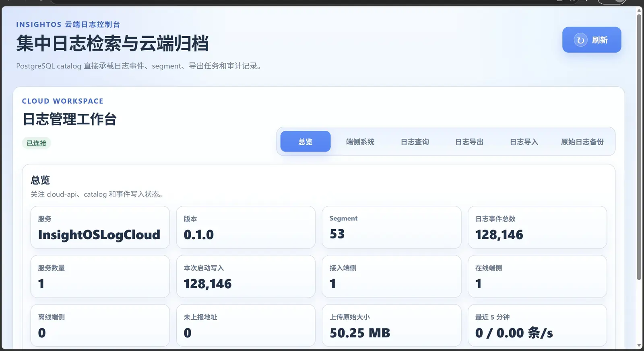Select the 总览 tab
Viewport: 644px width, 351px height.
click(x=305, y=142)
